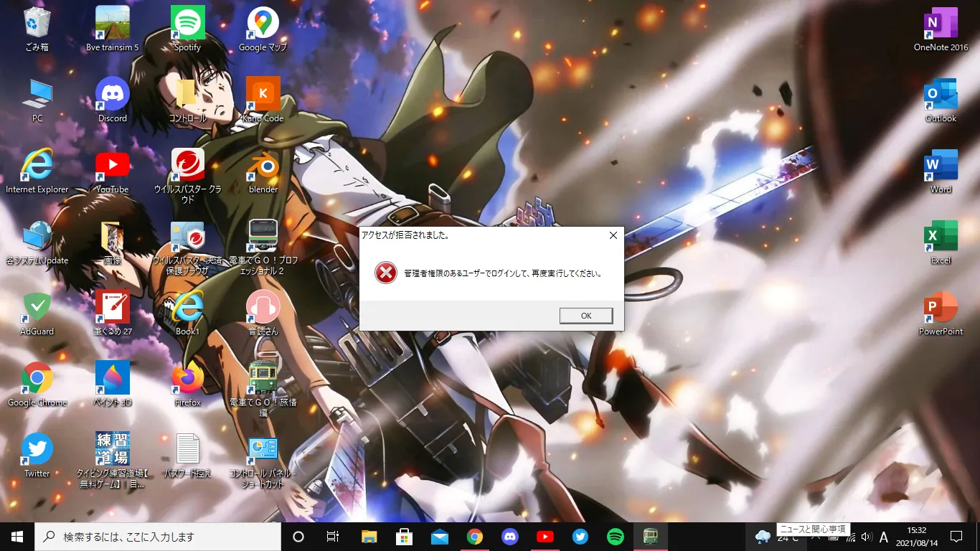Select the タイピング練習道場 desktop shortcut

pyautogui.click(x=113, y=461)
